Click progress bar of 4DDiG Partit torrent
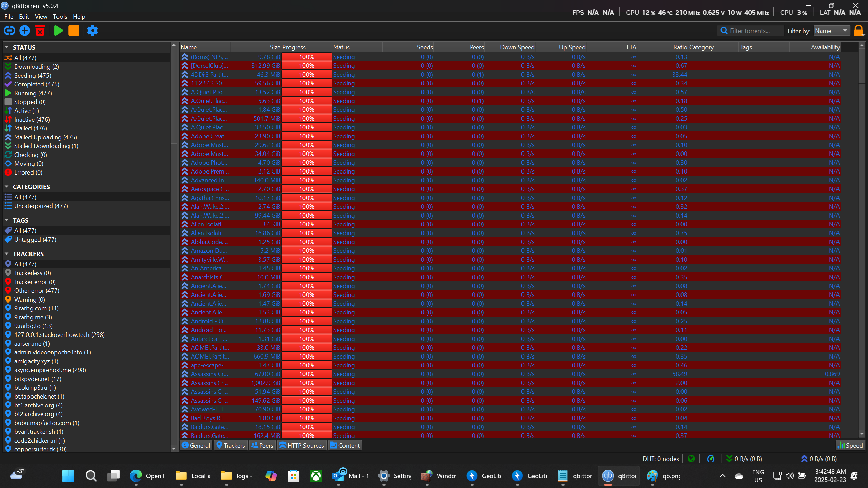The image size is (868, 488). (x=307, y=75)
